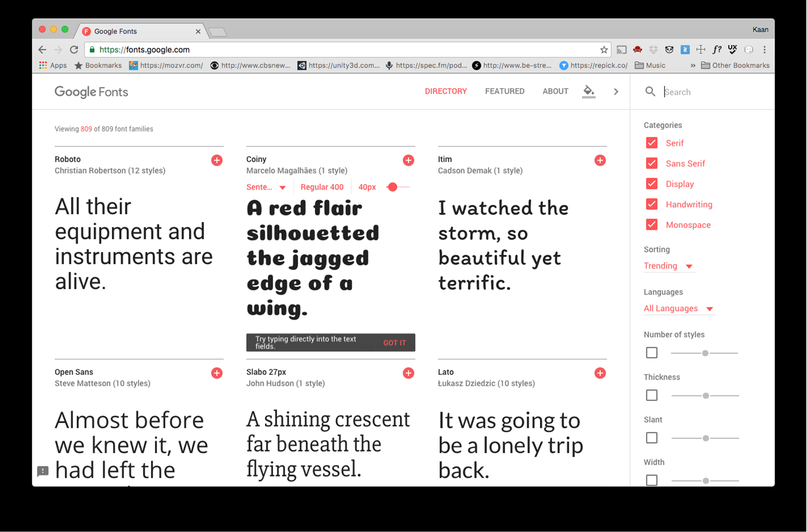Click the crosshair ruler extension icon
The width and height of the screenshot is (807, 532).
[x=701, y=50]
